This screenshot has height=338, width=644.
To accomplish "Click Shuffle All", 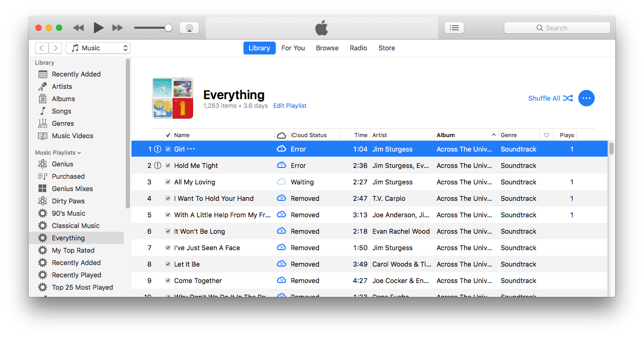I will [551, 98].
